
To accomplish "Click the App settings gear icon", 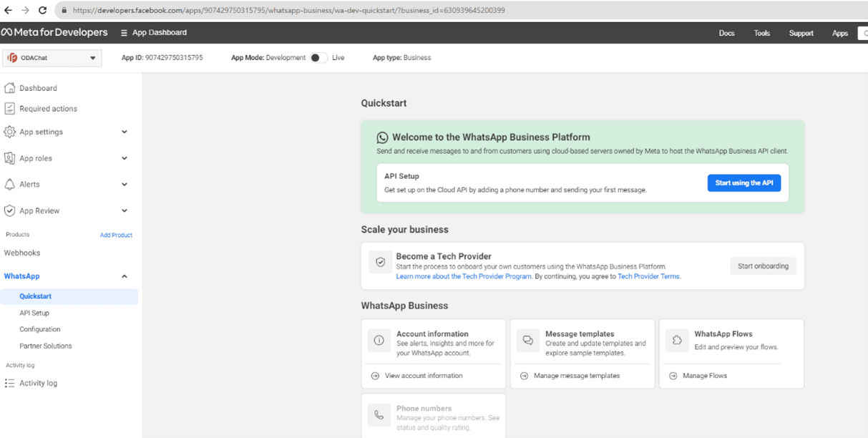I will [x=9, y=132].
